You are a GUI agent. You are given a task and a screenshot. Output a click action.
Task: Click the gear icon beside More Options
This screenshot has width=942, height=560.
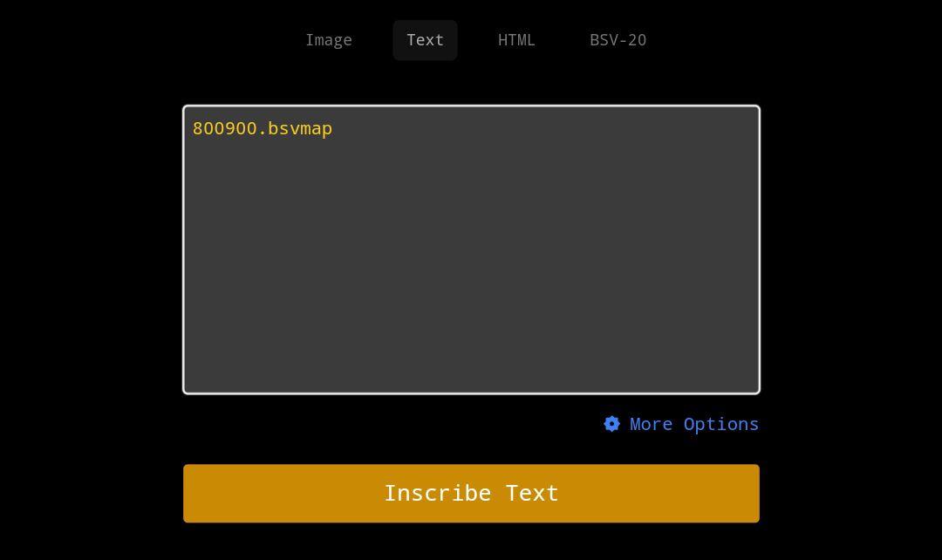click(611, 424)
